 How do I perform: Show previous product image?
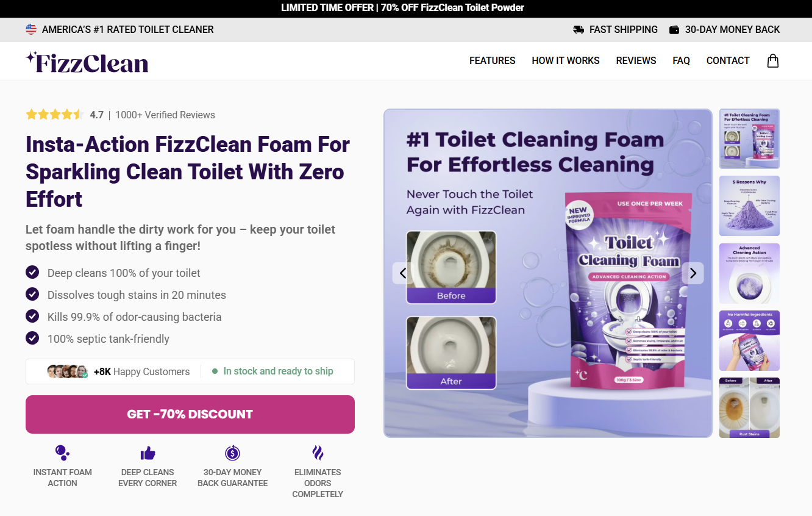click(403, 273)
